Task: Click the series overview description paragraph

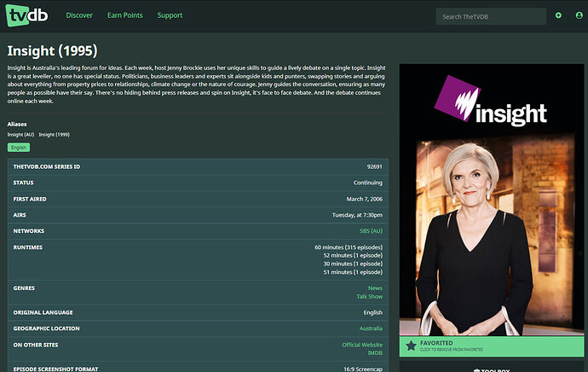Action: click(197, 84)
